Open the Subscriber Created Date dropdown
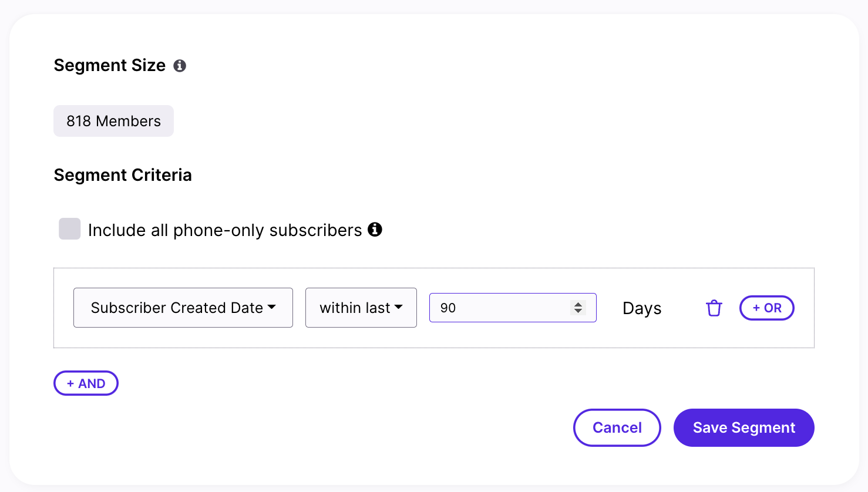 (183, 308)
